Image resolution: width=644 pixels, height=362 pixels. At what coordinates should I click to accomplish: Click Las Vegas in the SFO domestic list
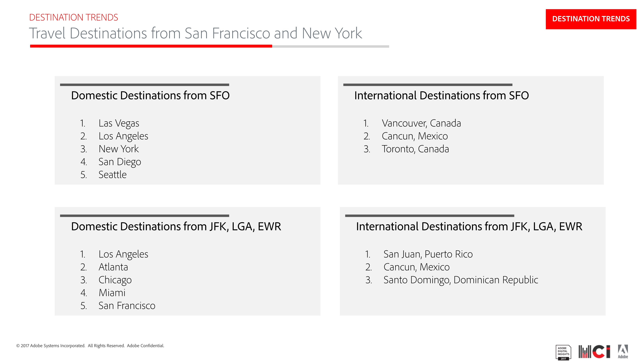(119, 123)
